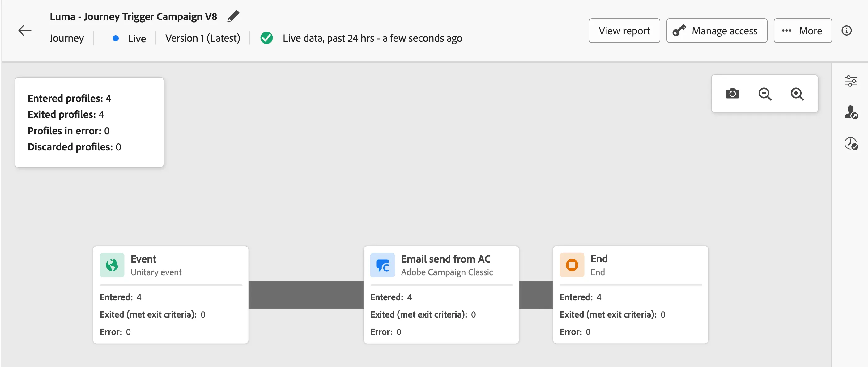Click the Journey label in header

(x=67, y=38)
